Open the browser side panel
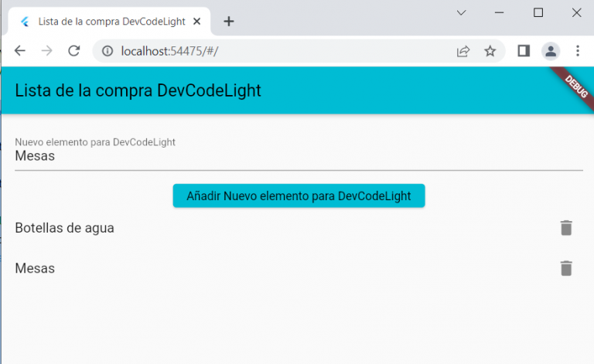This screenshot has height=364, width=594. [x=524, y=51]
